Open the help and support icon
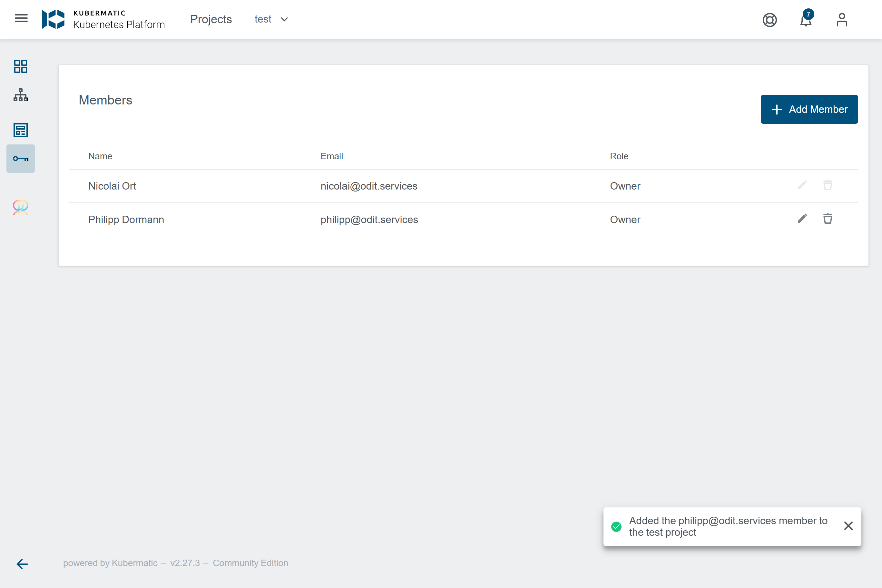The height and width of the screenshot is (588, 882). pyautogui.click(x=769, y=19)
